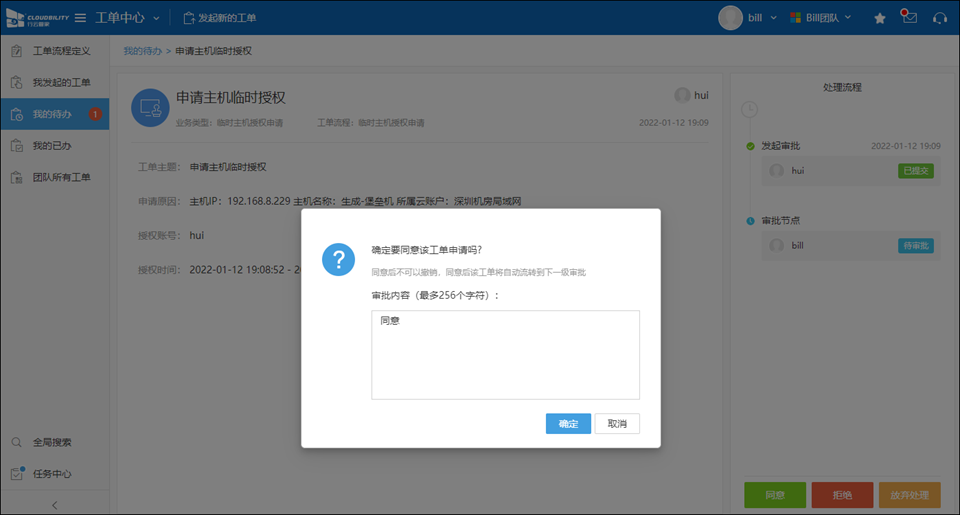This screenshot has width=960, height=515.
Task: Click the green 已提交 status tag
Action: (x=916, y=171)
